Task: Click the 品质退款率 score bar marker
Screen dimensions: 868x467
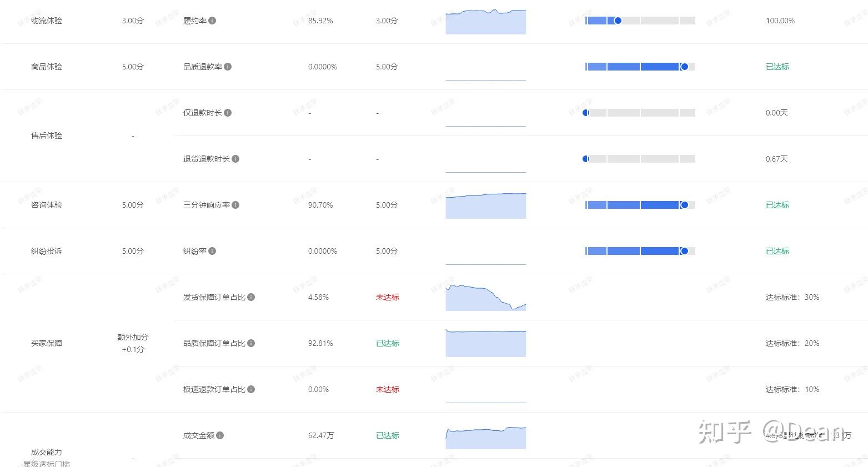Action: click(684, 67)
